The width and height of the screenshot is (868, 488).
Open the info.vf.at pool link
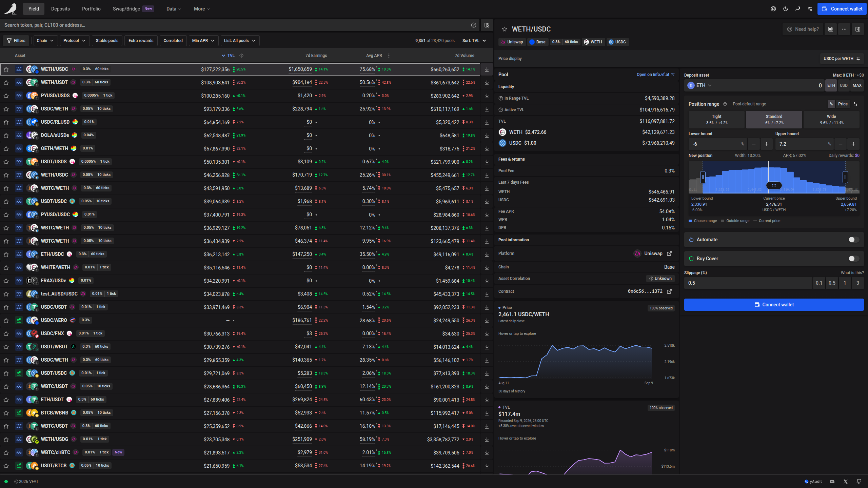click(x=655, y=75)
